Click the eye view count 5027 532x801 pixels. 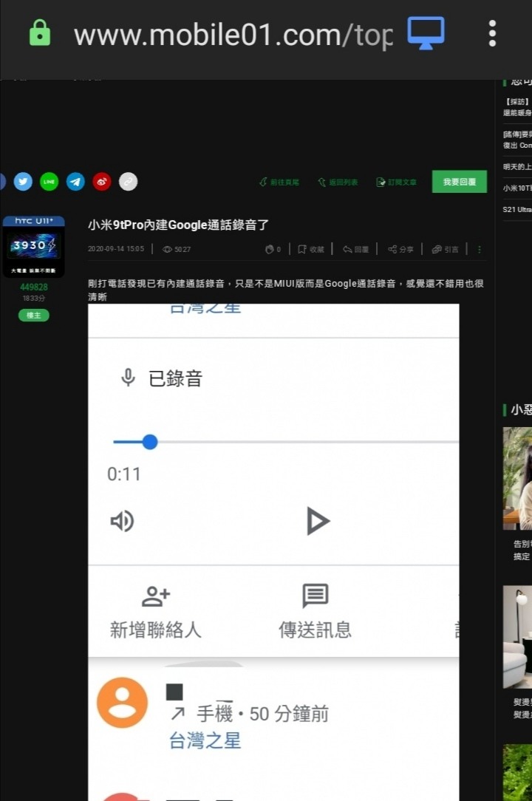[x=177, y=249]
